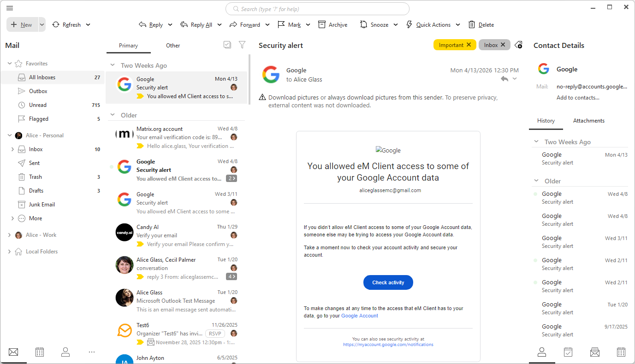This screenshot has width=635, height=364.
Task: Open the hamburger main menu
Action: tap(10, 8)
